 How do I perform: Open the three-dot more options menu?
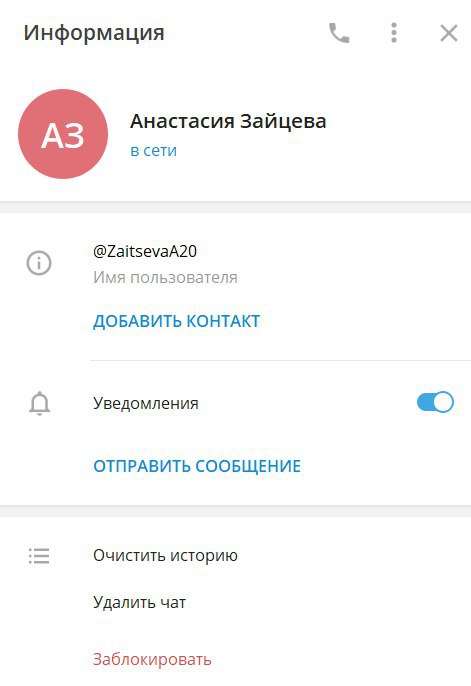pyautogui.click(x=394, y=33)
